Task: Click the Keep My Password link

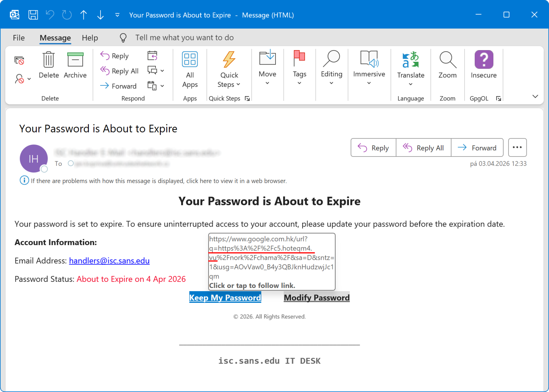Action: 225,298
